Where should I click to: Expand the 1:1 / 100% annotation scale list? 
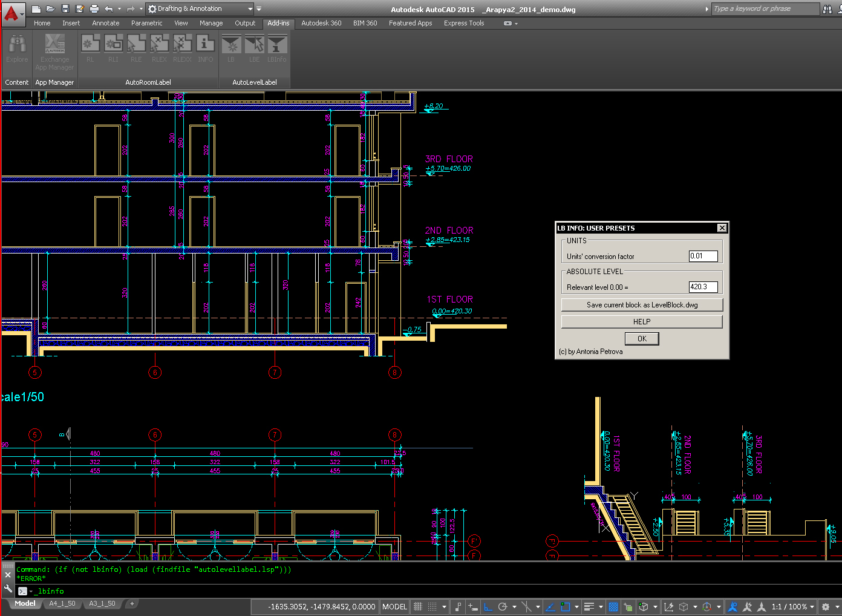pyautogui.click(x=794, y=606)
